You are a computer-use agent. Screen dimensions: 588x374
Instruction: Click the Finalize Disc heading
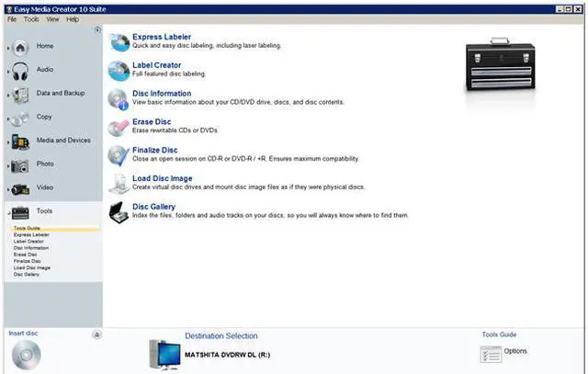point(155,150)
